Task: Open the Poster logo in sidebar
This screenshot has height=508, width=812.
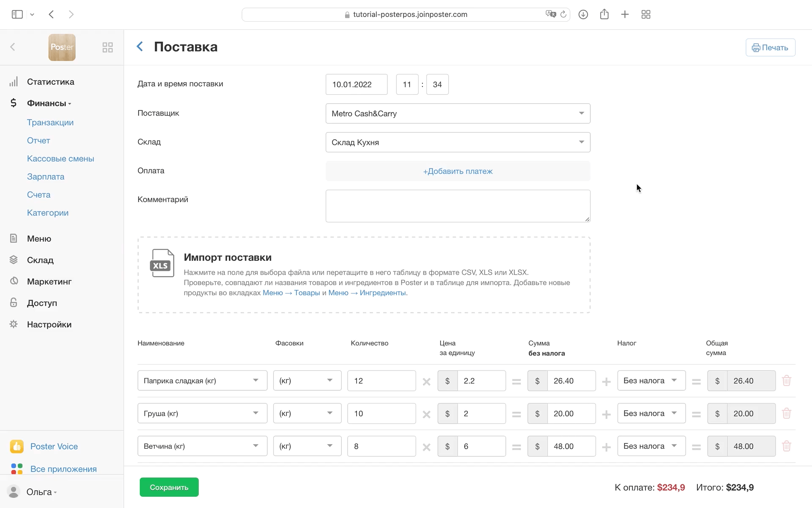Action: tap(62, 47)
